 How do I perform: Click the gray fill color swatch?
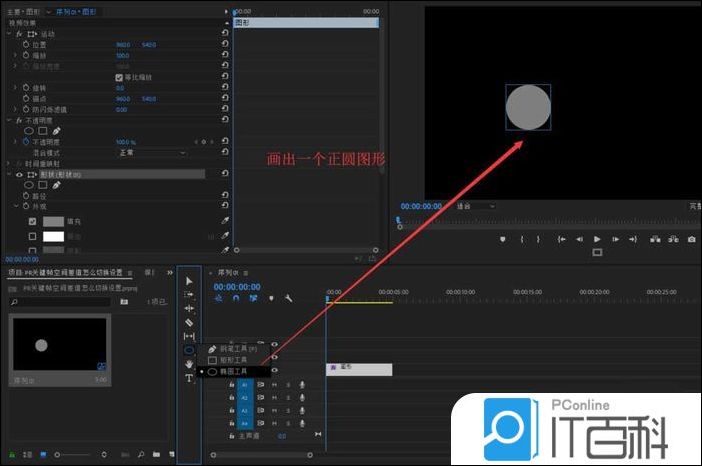click(x=53, y=221)
